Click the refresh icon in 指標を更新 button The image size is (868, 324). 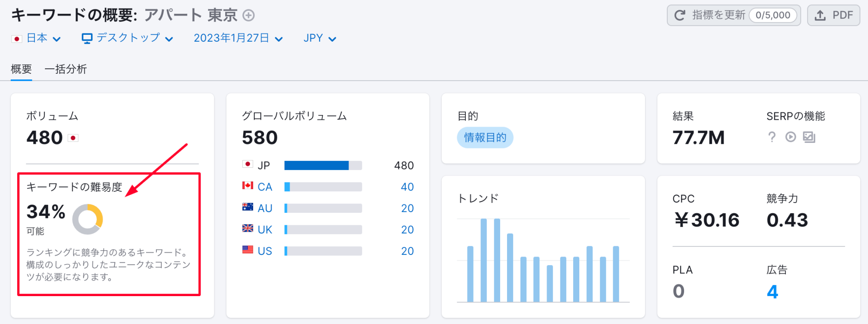point(680,15)
